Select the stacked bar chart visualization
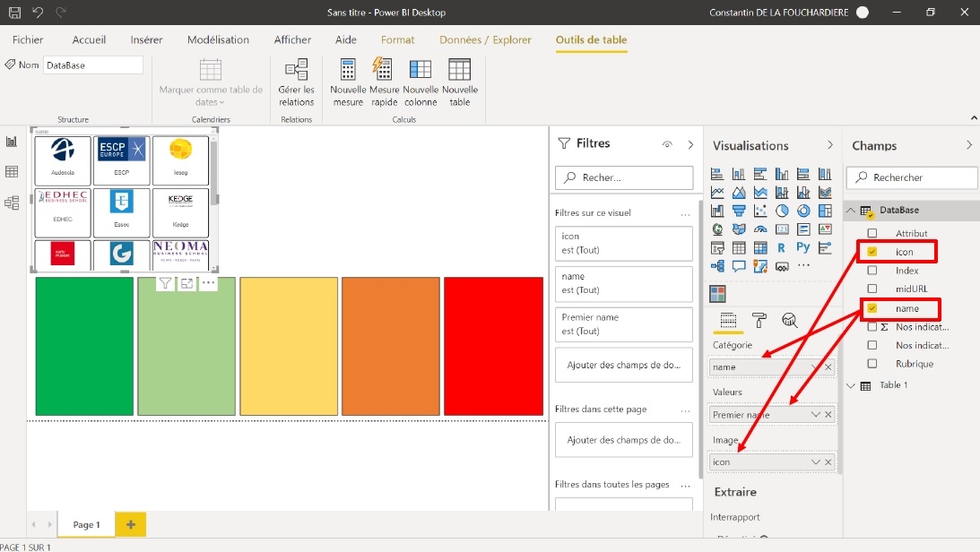Image resolution: width=980 pixels, height=552 pixels. coord(717,174)
